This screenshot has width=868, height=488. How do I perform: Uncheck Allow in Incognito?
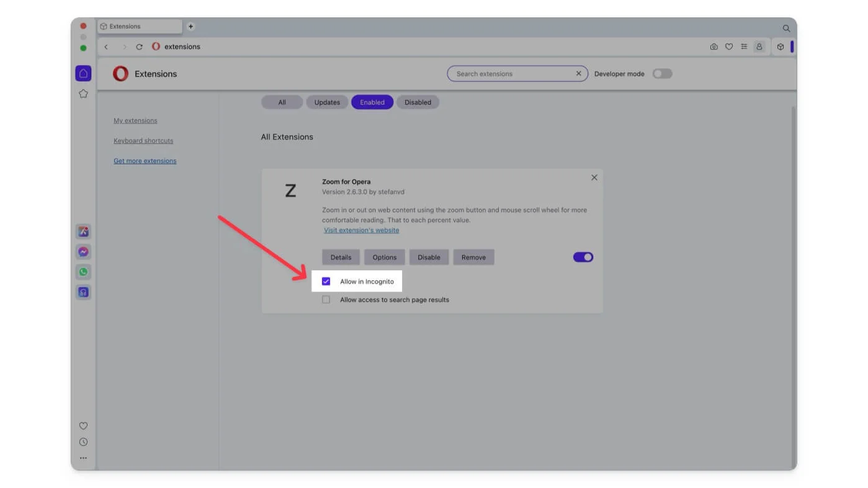point(326,282)
